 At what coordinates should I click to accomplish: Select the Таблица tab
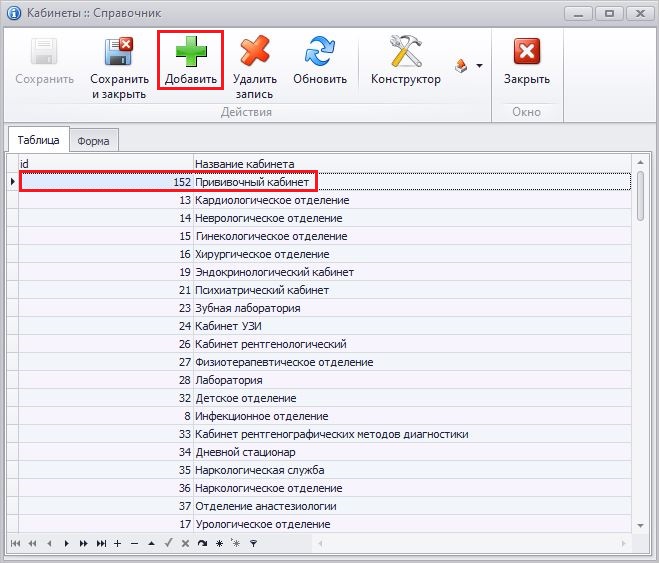tap(38, 141)
